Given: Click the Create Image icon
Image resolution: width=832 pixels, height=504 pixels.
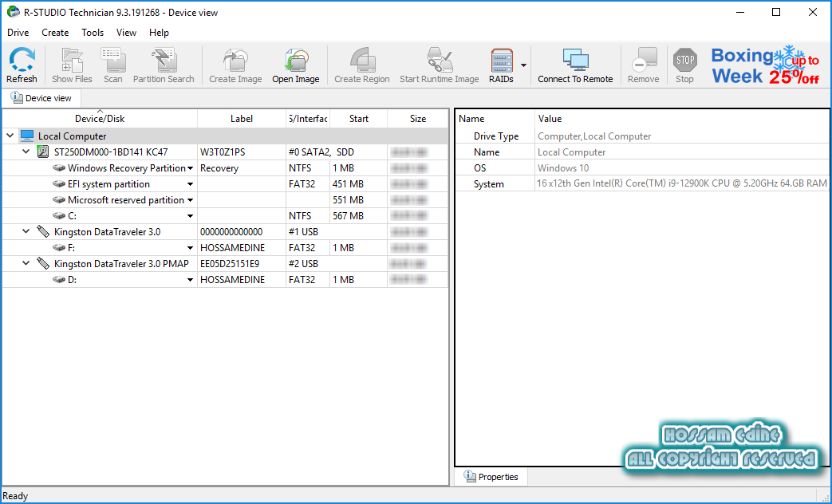Looking at the screenshot, I should click(x=235, y=60).
